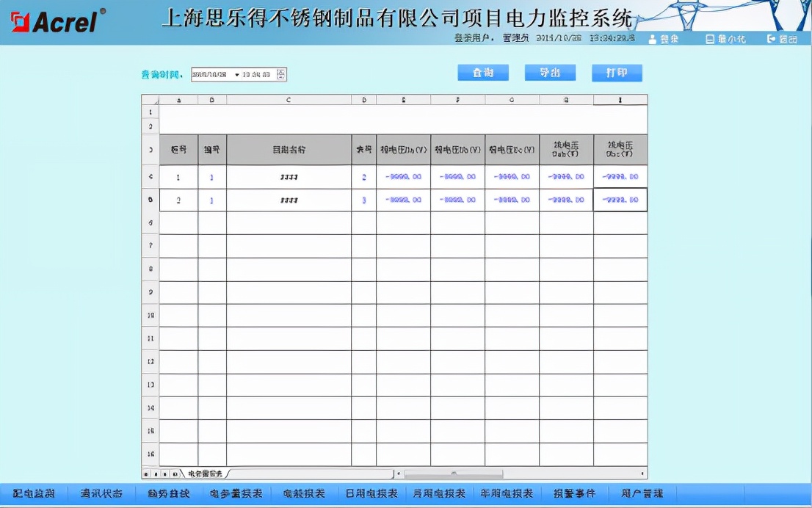Open the 电参量报表 bottom tab
Screen dimensions: 812x508
[x=236, y=493]
